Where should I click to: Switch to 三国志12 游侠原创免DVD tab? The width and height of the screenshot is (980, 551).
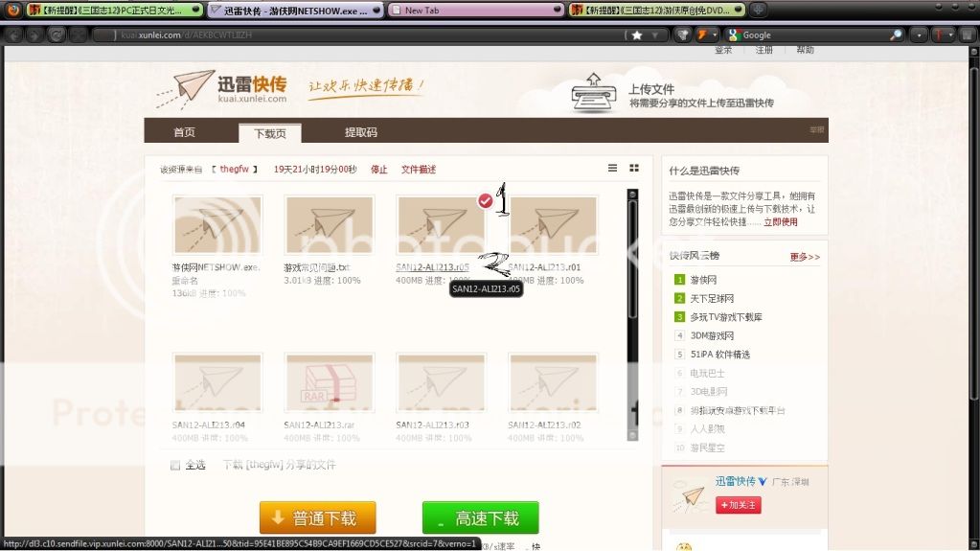tap(657, 10)
